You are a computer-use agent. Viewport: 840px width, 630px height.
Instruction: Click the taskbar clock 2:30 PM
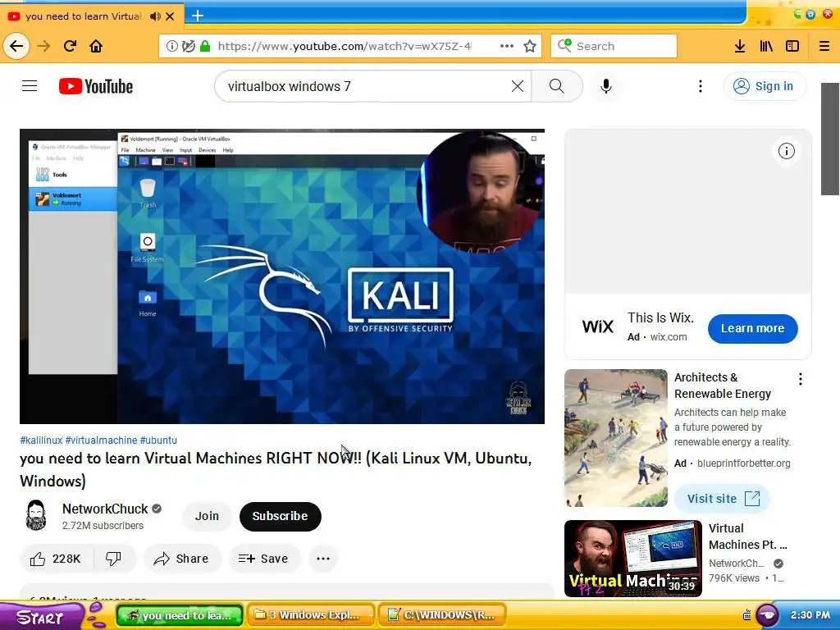810,615
